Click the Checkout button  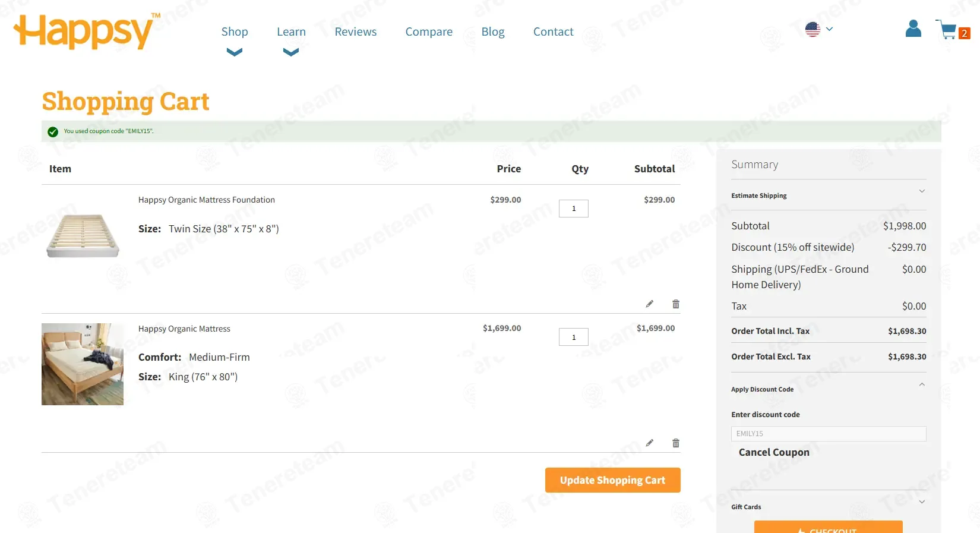coord(828,527)
